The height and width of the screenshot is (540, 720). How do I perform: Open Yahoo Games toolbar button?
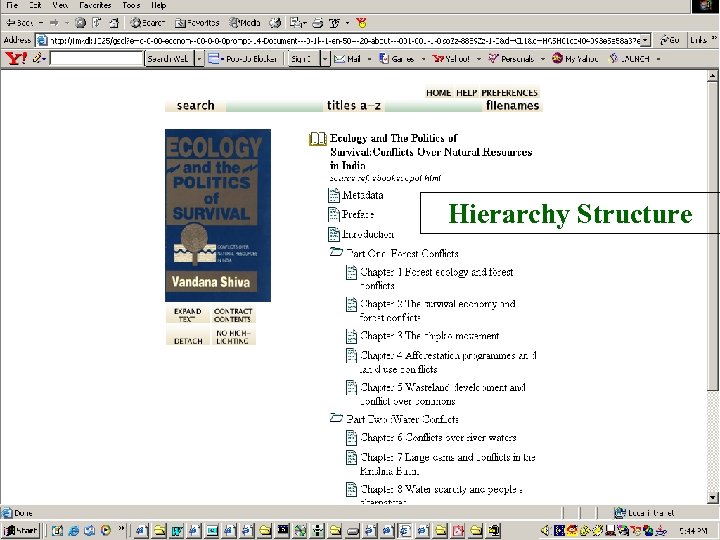[x=397, y=58]
